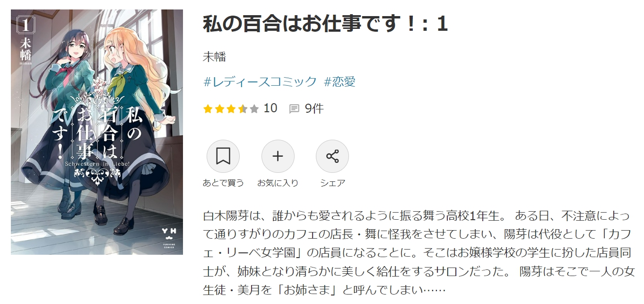View the 9件 reviews link
The height and width of the screenshot is (304, 644).
314,108
